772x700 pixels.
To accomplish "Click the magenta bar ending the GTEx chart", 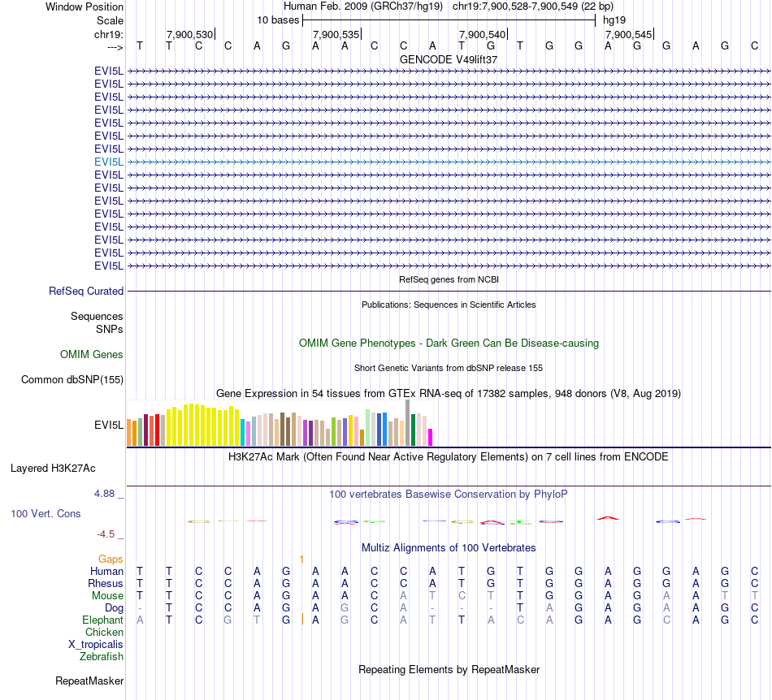I will point(431,438).
